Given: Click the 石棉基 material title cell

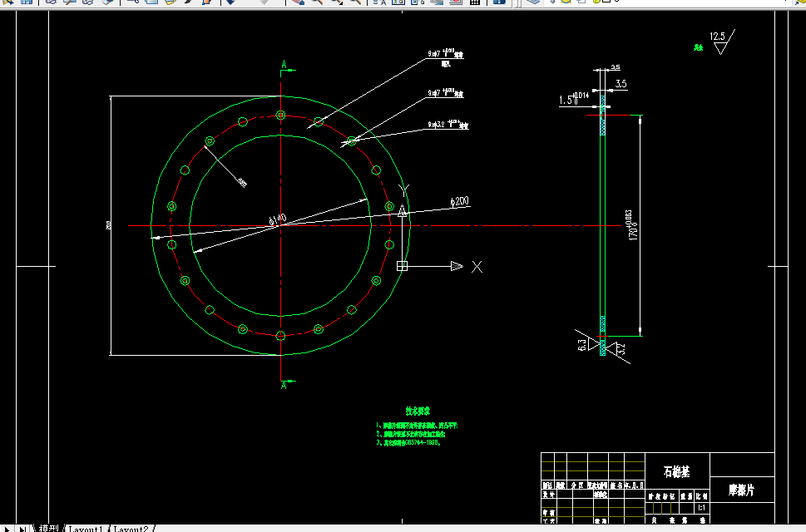Looking at the screenshot, I should click(x=677, y=471).
